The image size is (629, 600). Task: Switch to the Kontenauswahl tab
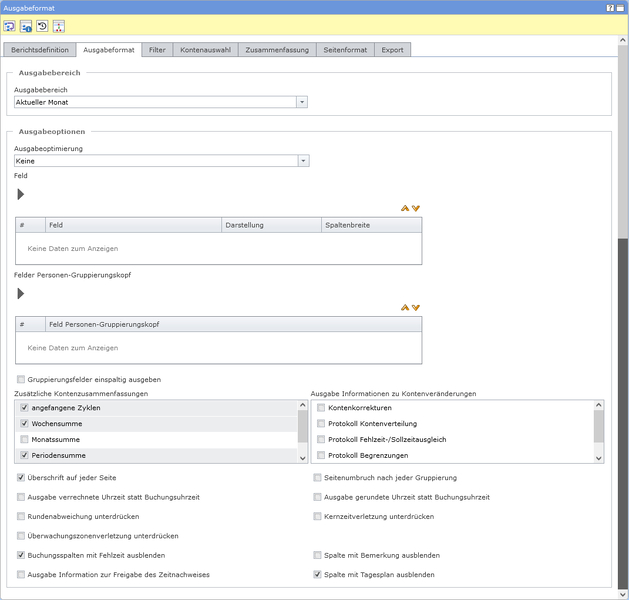[x=205, y=49]
